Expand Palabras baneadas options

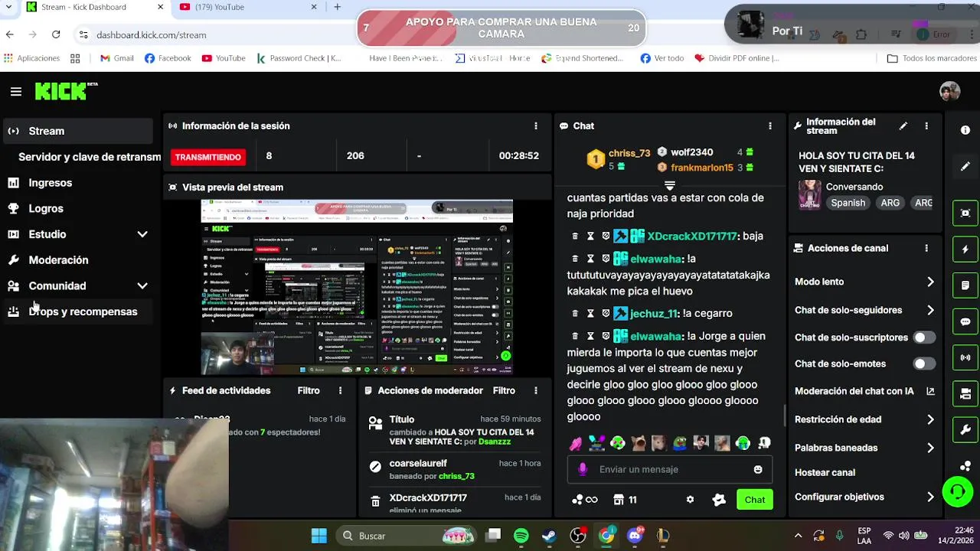[930, 448]
